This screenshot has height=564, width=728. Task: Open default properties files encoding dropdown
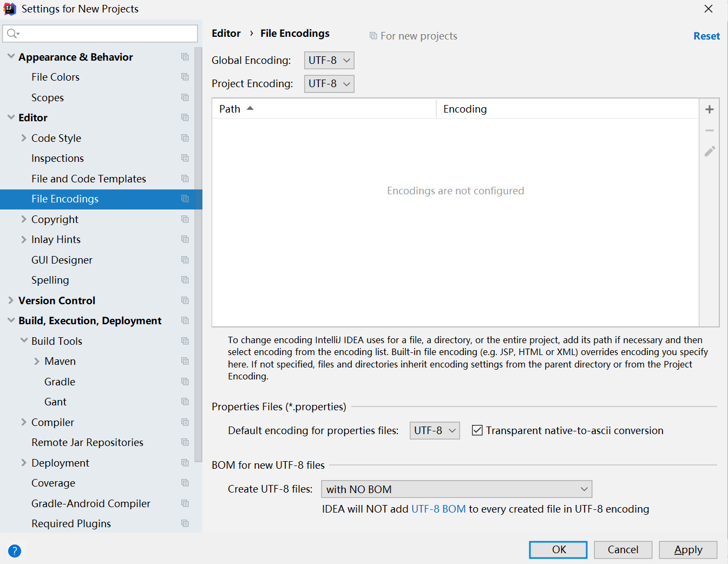[435, 430]
